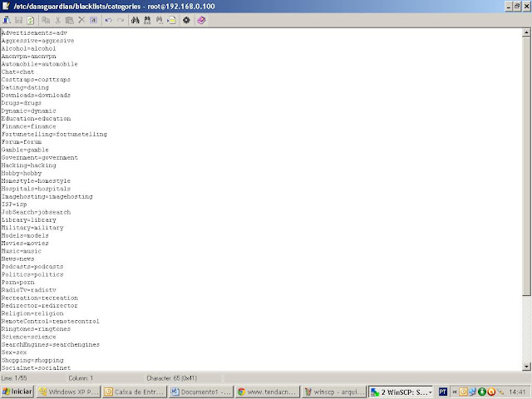Click the green download tray icon
The height and width of the screenshot is (399, 532).
tap(482, 392)
